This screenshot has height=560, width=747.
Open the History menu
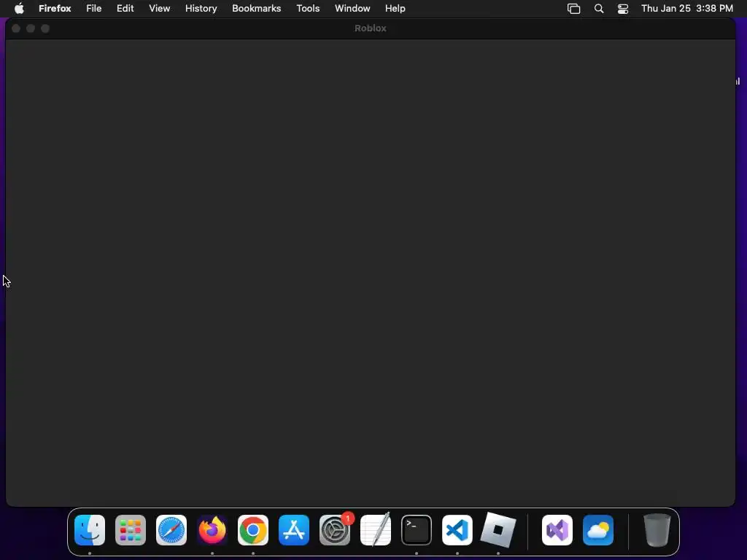201,9
